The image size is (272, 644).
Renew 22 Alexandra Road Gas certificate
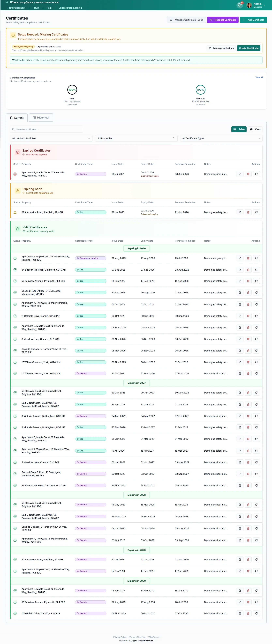(x=256, y=212)
